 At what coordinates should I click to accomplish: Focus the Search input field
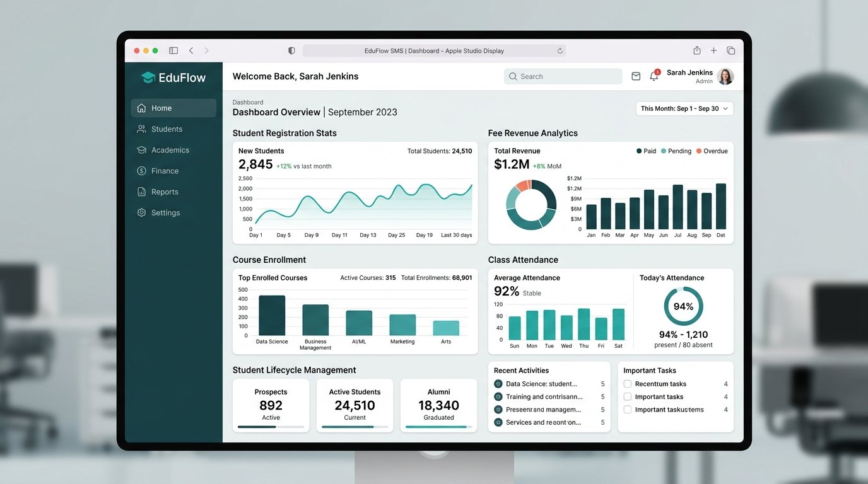563,76
